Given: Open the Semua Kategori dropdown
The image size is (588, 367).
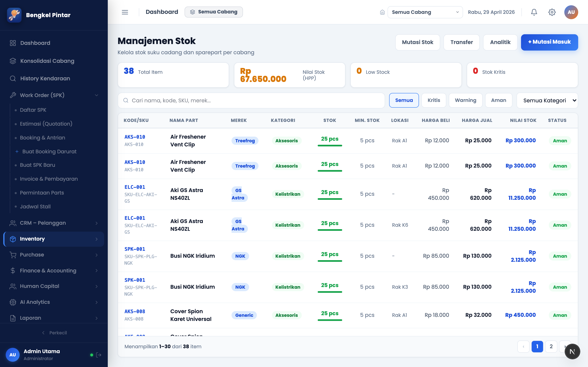Looking at the screenshot, I should click(x=547, y=101).
